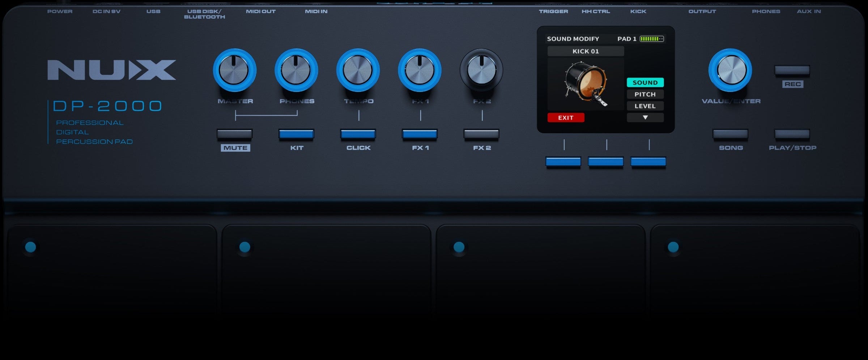Click the DC IN 9V label
868x360 pixels.
point(106,12)
